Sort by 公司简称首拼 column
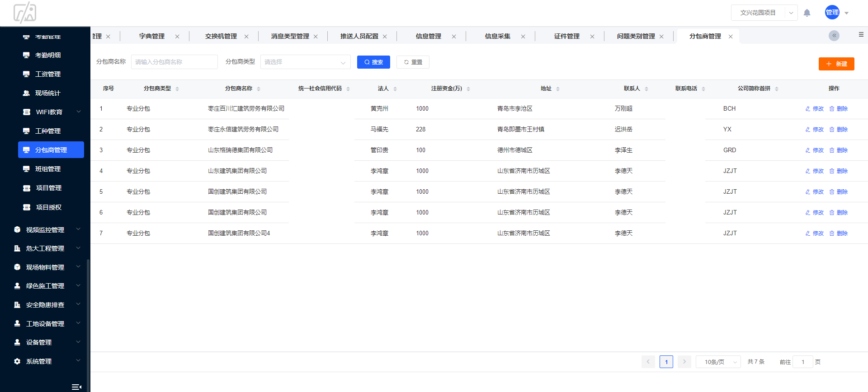 click(777, 89)
